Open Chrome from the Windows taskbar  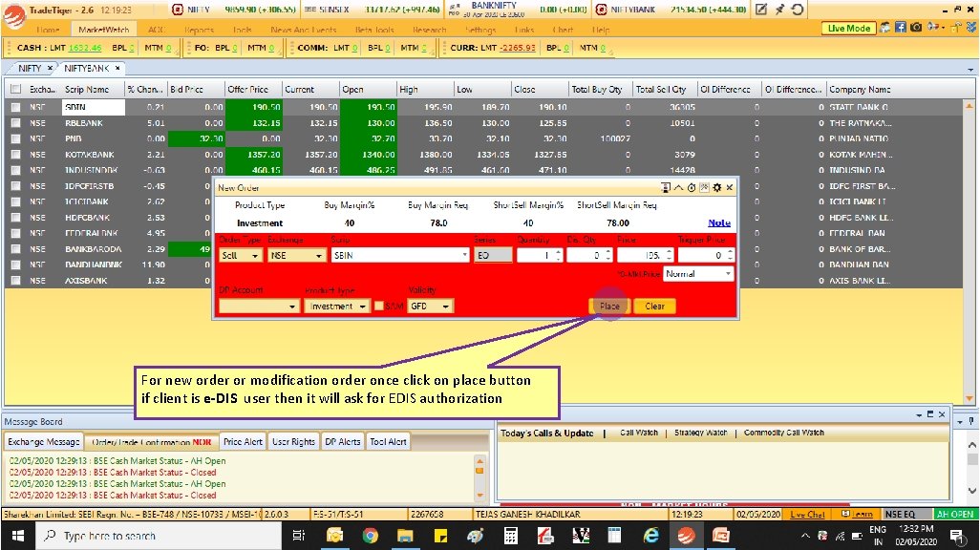[370, 536]
